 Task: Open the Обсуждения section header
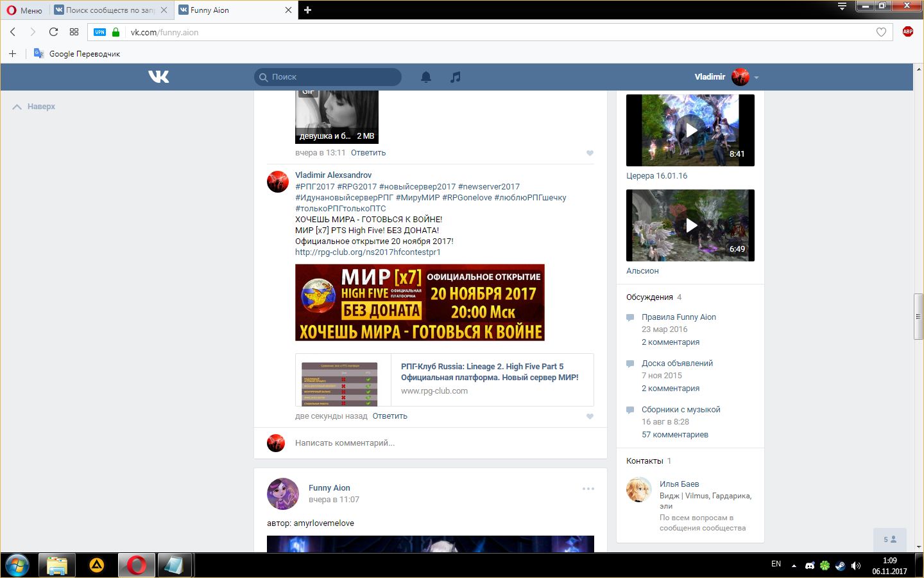pos(649,297)
